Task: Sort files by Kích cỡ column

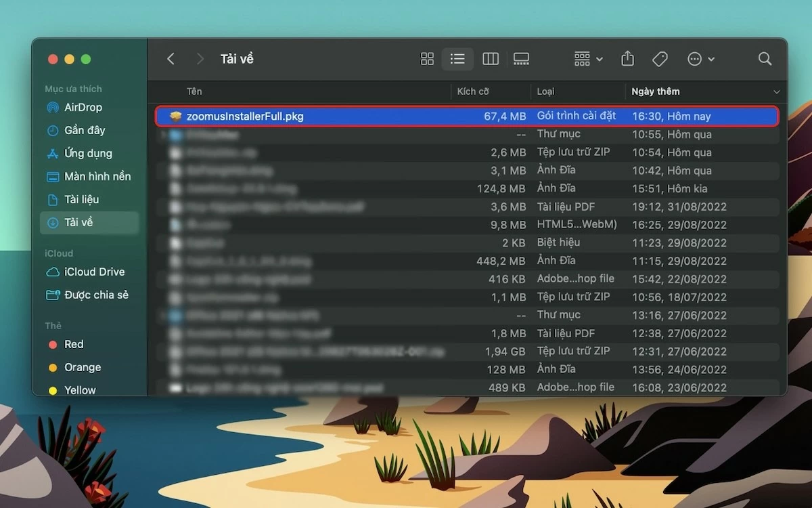Action: tap(473, 91)
